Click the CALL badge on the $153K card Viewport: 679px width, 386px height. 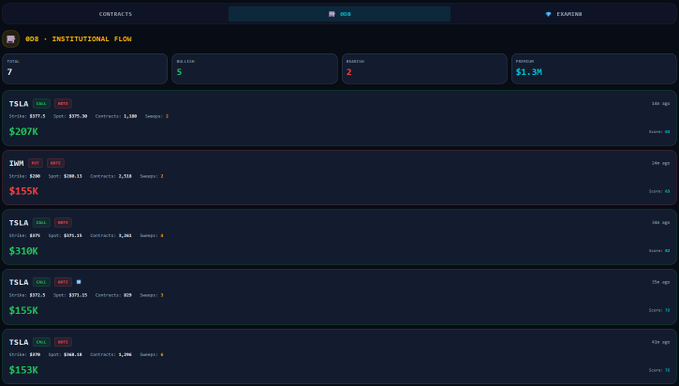(41, 342)
